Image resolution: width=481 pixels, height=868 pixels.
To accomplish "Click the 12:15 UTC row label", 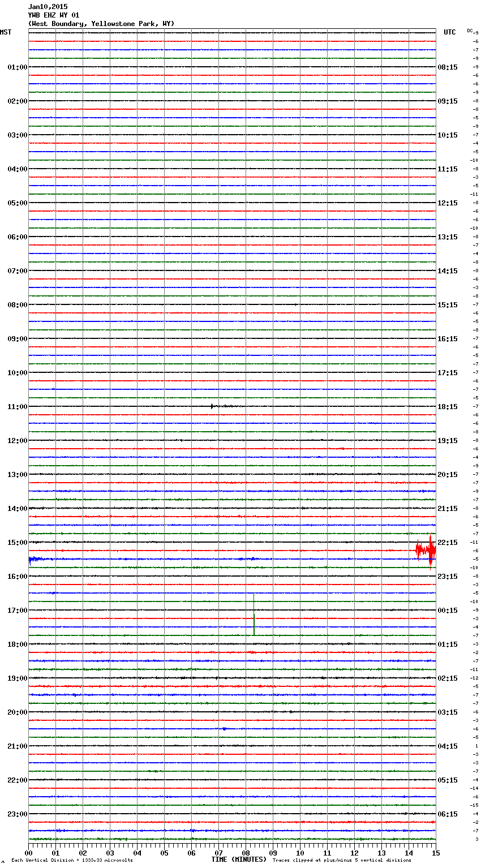I will (x=448, y=203).
